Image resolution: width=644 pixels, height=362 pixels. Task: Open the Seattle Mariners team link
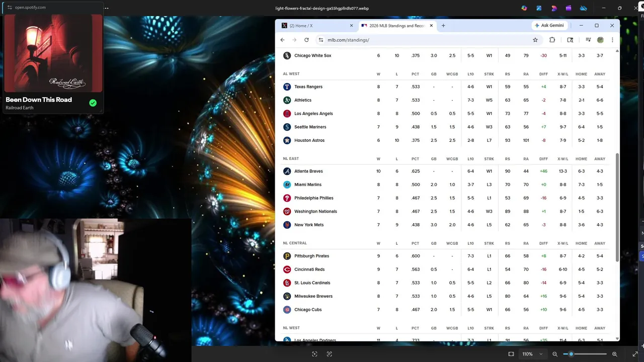(310, 127)
